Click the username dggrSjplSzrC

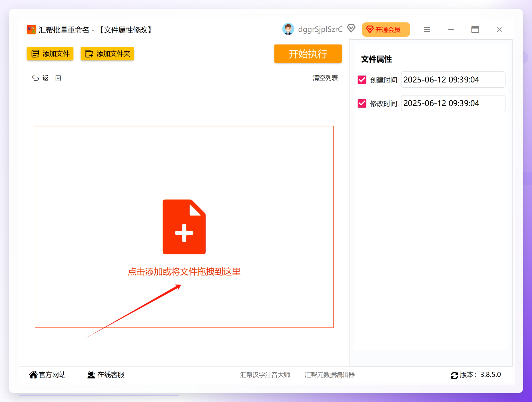(x=320, y=30)
